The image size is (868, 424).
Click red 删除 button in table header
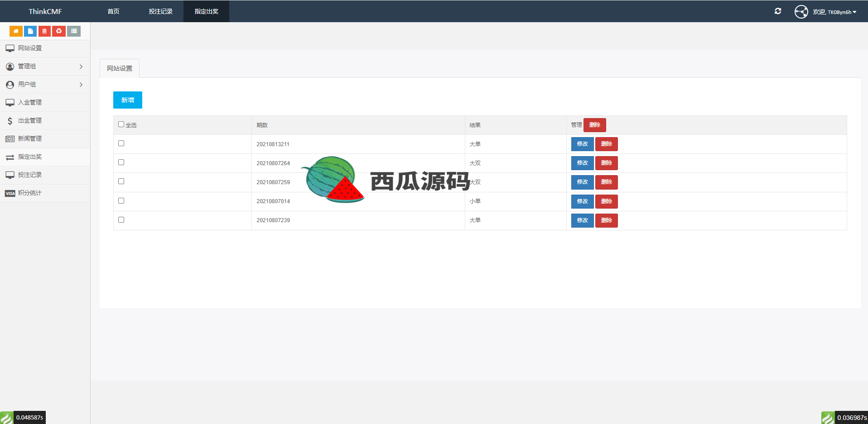coord(594,125)
